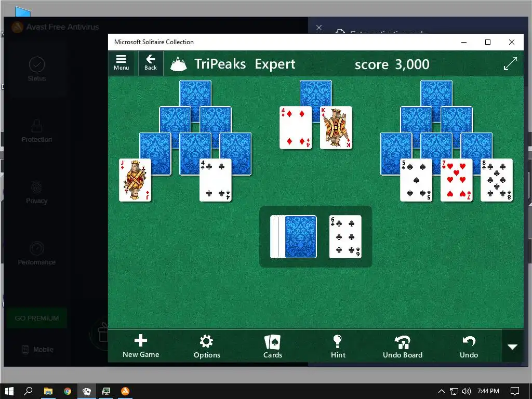Click the TriPeaks Expert title text
The width and height of the screenshot is (532, 399).
(245, 64)
